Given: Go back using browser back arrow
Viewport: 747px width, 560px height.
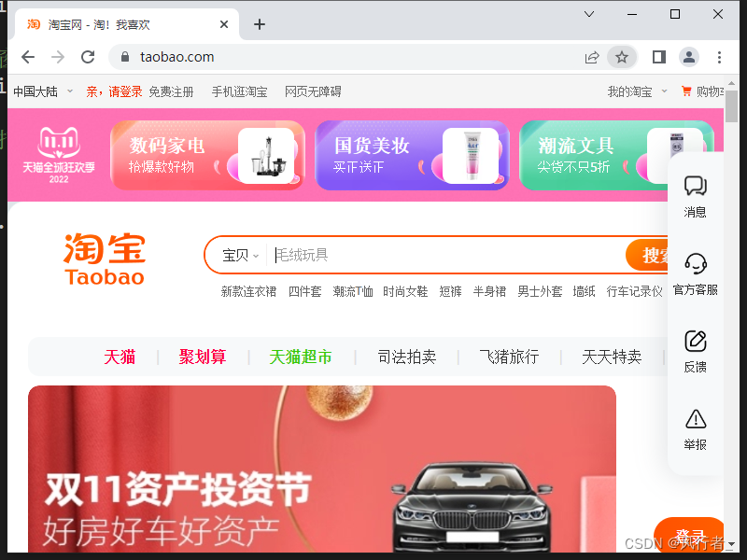Looking at the screenshot, I should tap(28, 57).
